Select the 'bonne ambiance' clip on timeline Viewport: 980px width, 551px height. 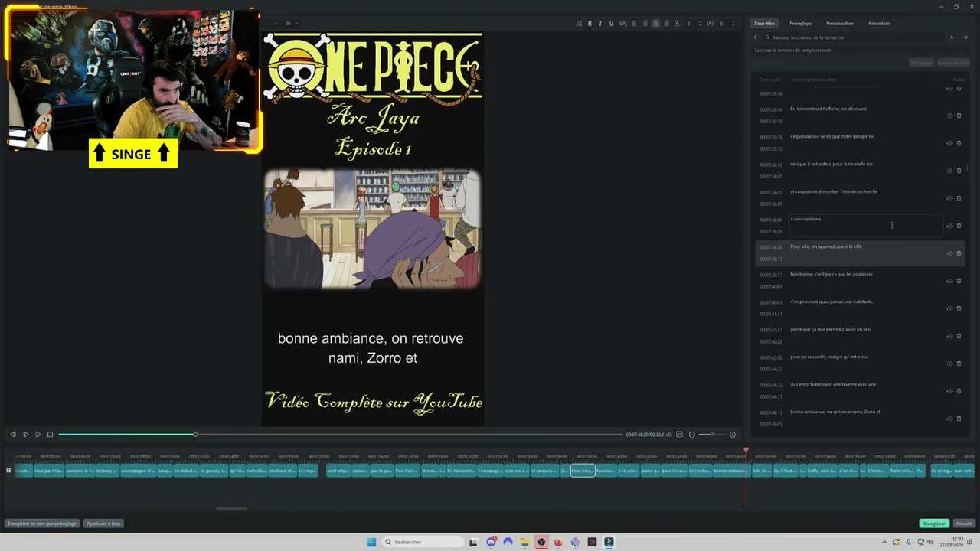(x=730, y=471)
